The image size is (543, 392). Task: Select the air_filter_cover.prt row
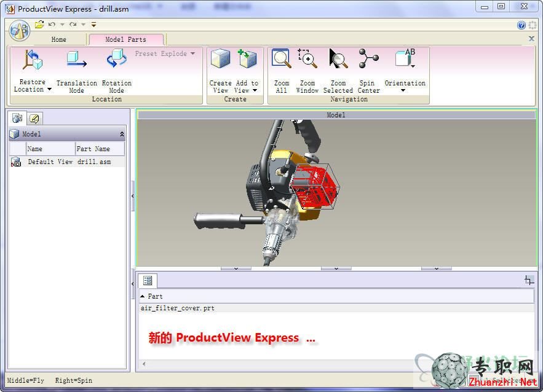(x=336, y=308)
